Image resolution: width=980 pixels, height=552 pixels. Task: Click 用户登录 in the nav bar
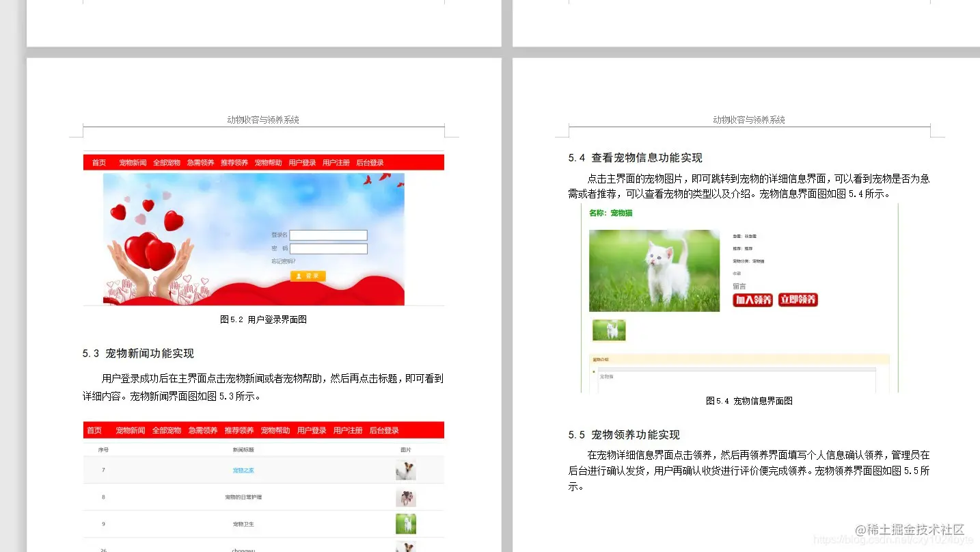(x=301, y=162)
